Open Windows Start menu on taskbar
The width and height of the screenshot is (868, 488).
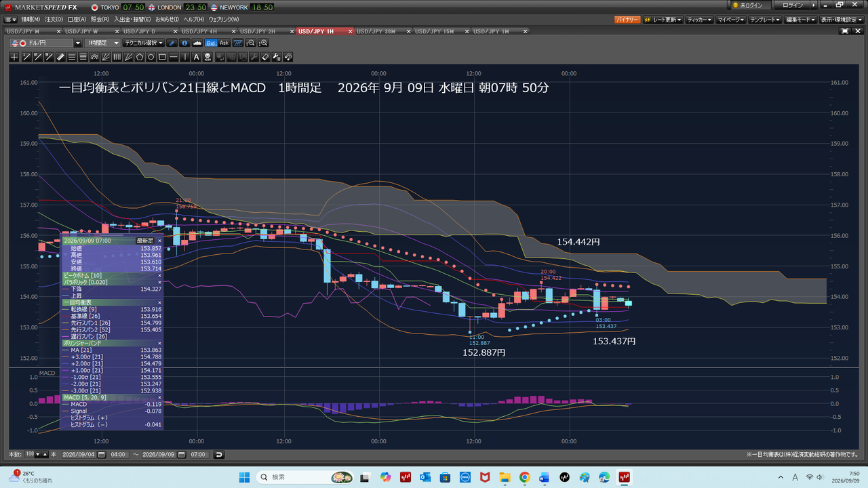245,477
